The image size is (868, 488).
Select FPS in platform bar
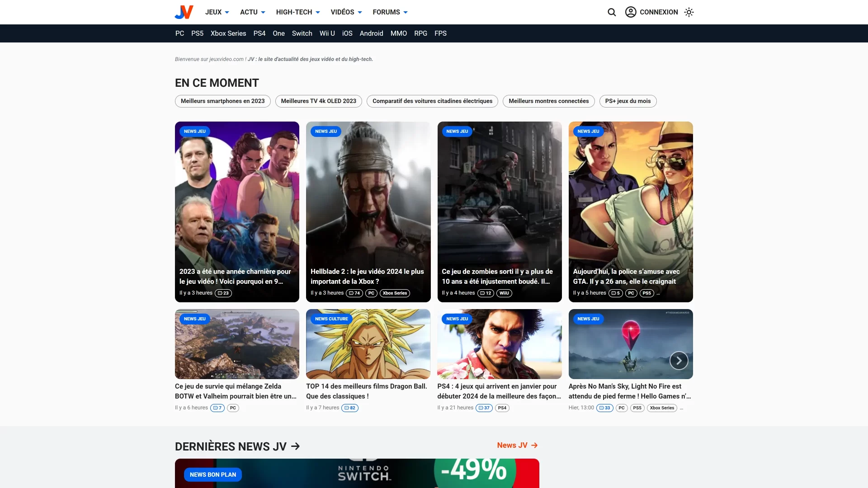point(440,33)
